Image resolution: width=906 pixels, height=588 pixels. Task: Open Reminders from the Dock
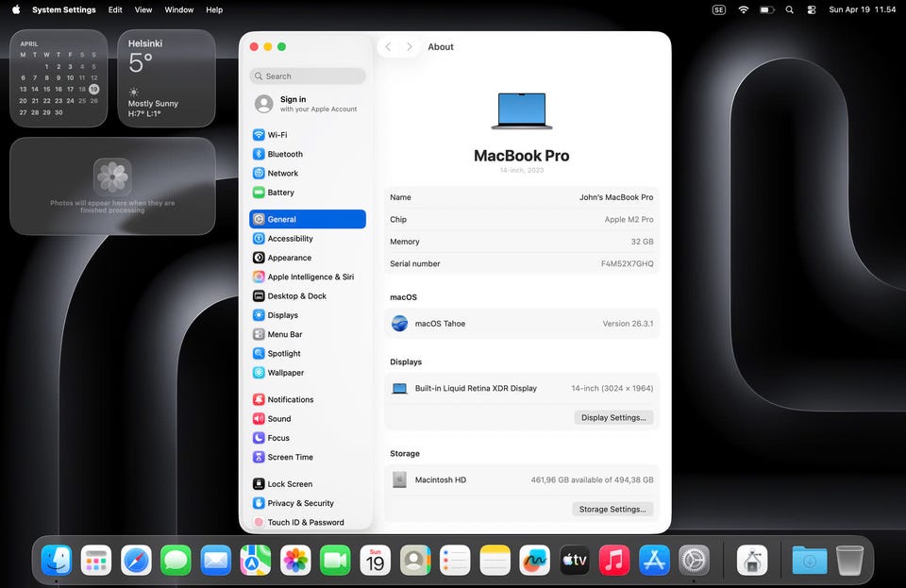pyautogui.click(x=455, y=560)
